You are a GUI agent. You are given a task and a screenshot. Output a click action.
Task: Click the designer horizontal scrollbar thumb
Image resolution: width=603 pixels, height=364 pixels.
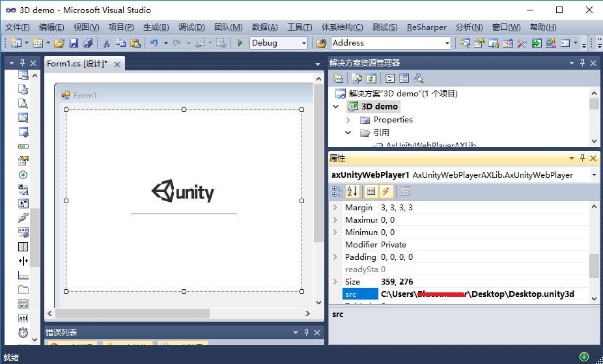(x=133, y=314)
